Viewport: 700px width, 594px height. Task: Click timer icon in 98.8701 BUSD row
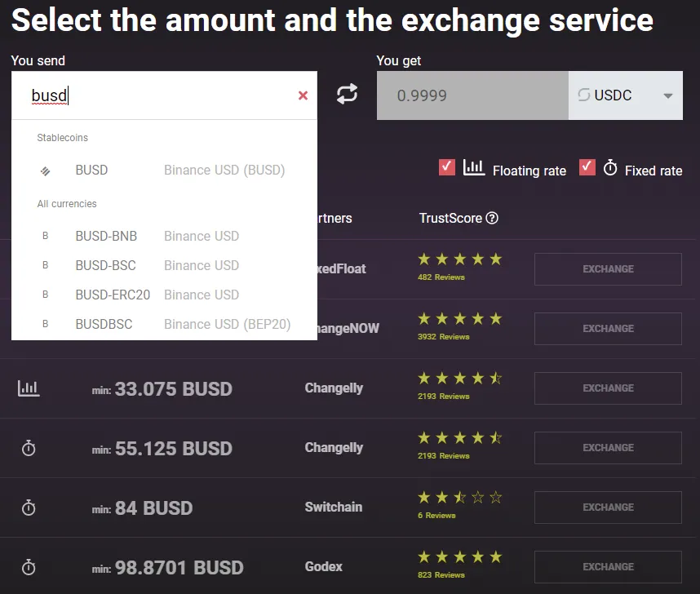coord(29,567)
